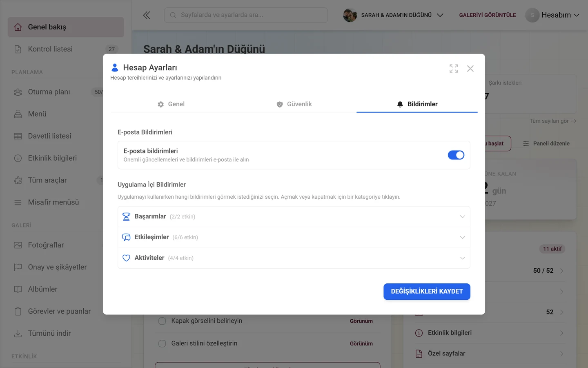Click the Değişiklikleri Kaydet button
This screenshot has height=368, width=588.
coord(427,292)
